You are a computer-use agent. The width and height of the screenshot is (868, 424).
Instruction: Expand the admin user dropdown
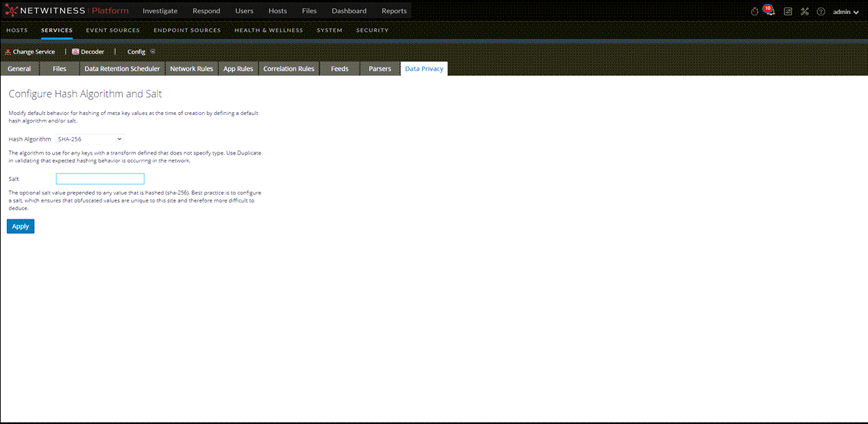[846, 12]
